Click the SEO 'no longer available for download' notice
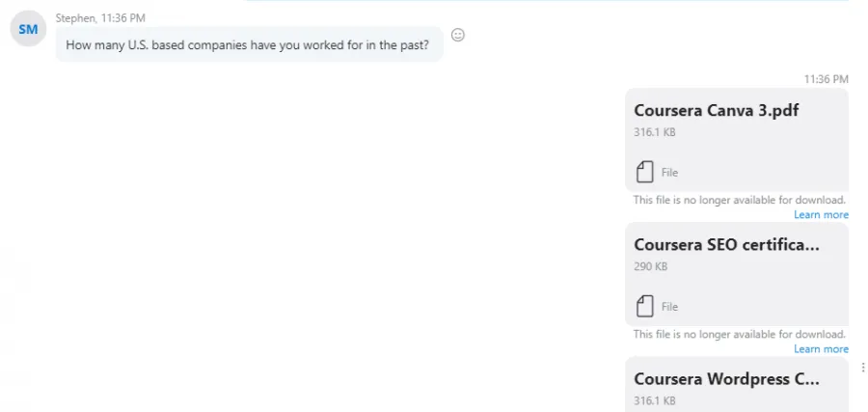 (740, 334)
